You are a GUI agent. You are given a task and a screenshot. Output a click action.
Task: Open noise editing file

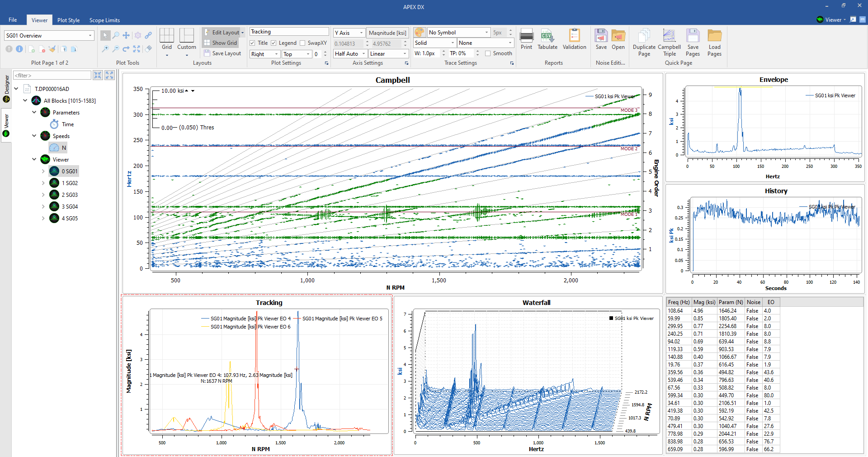pos(618,39)
